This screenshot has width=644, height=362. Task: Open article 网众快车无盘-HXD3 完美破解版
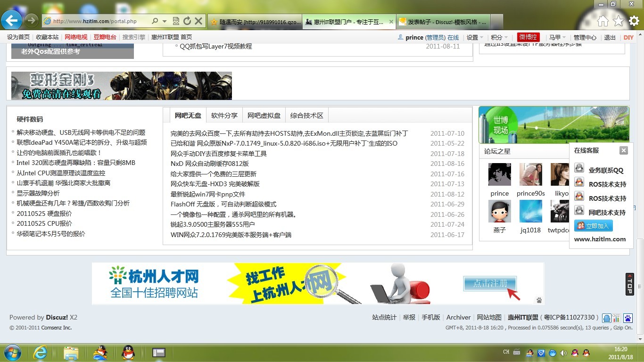[x=215, y=184]
